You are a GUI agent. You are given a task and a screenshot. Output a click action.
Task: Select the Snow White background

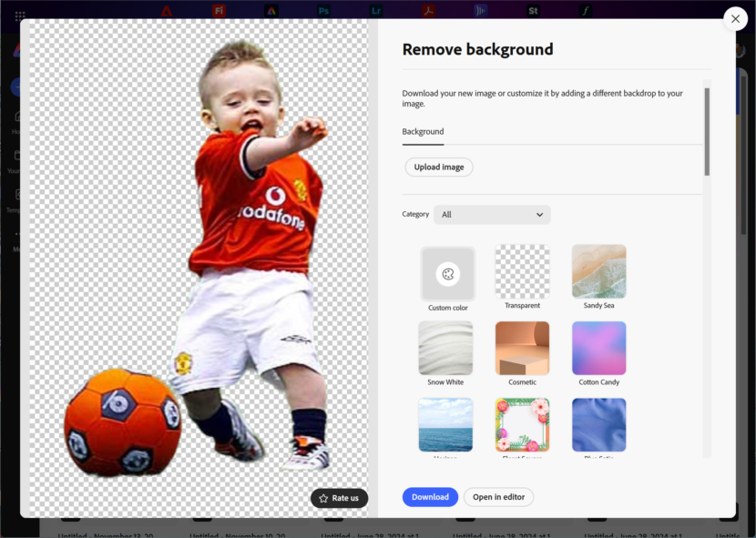[445, 348]
